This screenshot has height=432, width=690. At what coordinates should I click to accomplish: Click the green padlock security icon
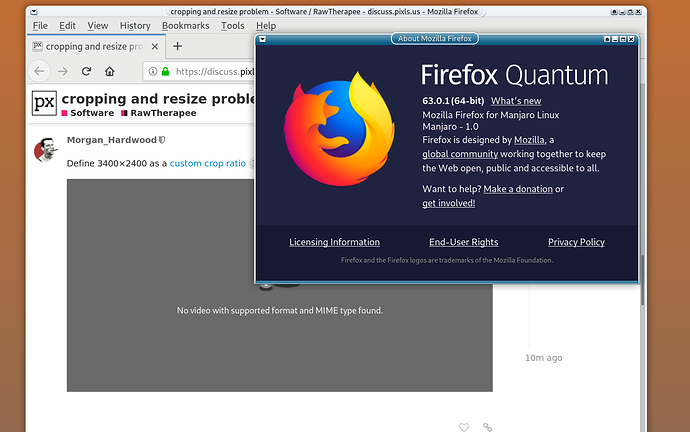point(165,71)
